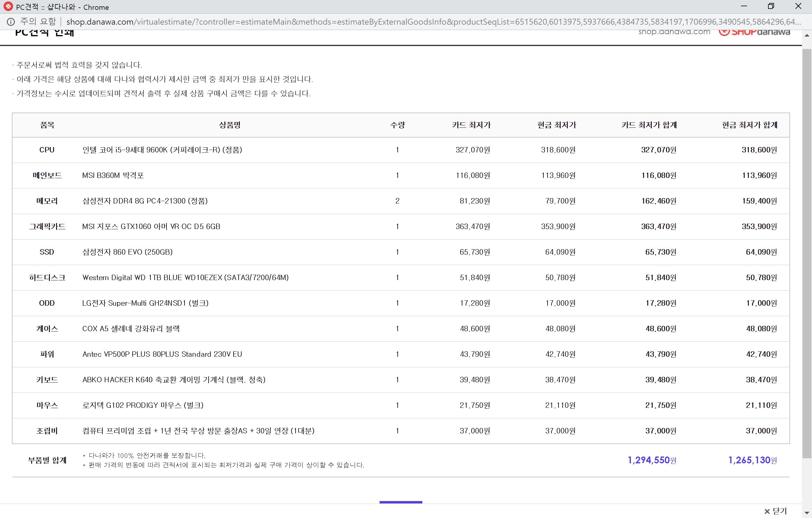The width and height of the screenshot is (812, 518).
Task: Click the 48,080원 cash total for case
Action: [762, 329]
